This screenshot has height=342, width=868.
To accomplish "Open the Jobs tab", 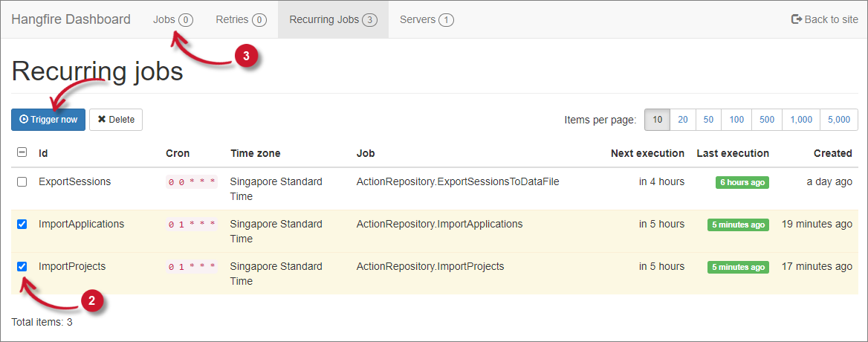I will pos(172,19).
